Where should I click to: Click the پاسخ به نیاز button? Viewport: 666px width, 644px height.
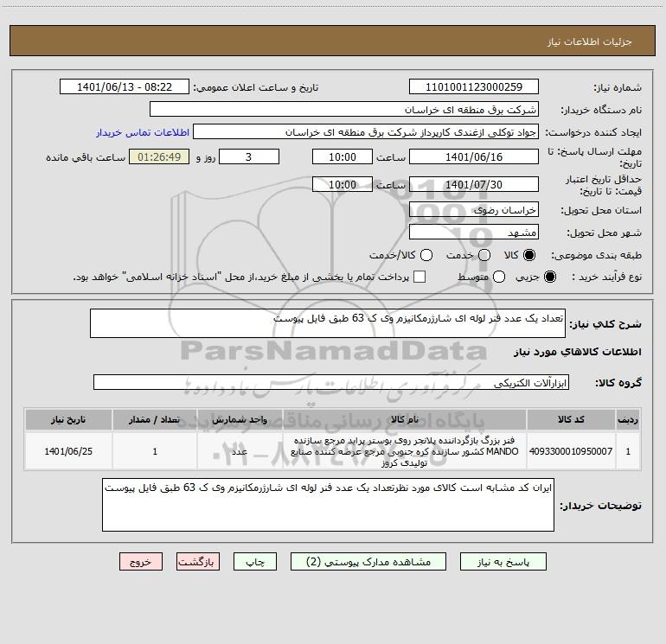click(503, 562)
